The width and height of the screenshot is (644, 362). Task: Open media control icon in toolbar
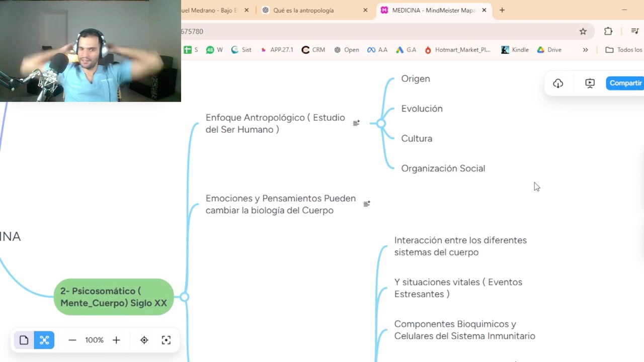click(x=635, y=31)
